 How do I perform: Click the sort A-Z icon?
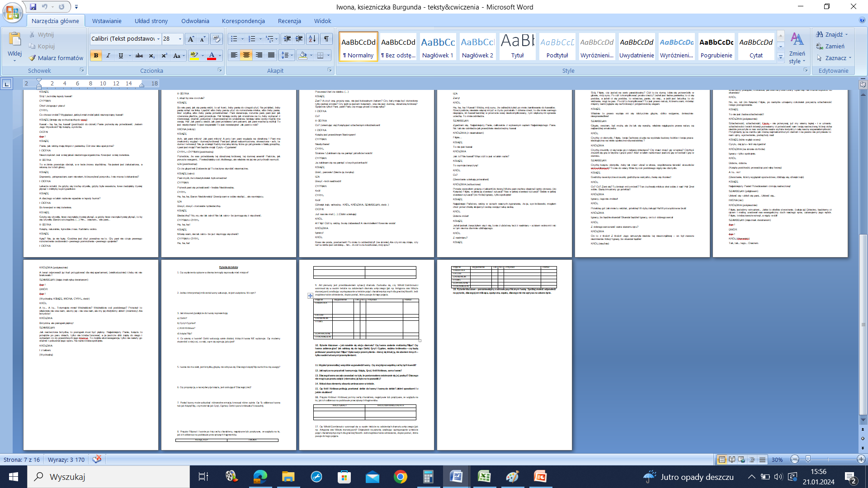312,39
